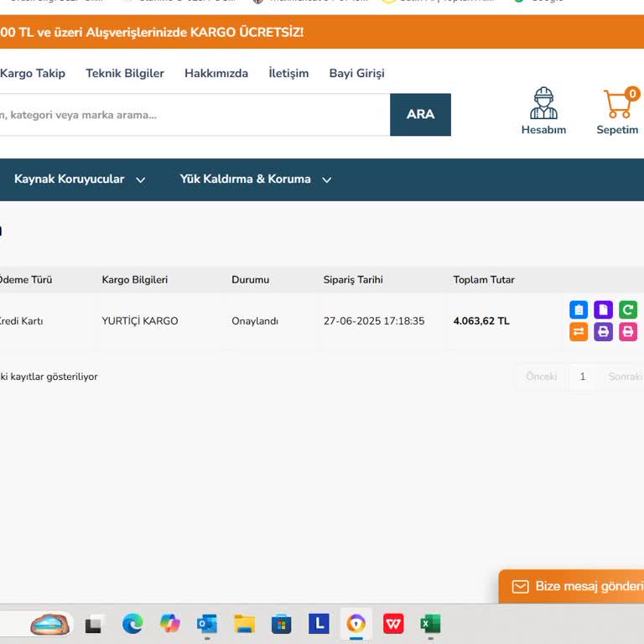Go to the Hakkımızda page
Screen dimensions: 644x644
pos(216,73)
